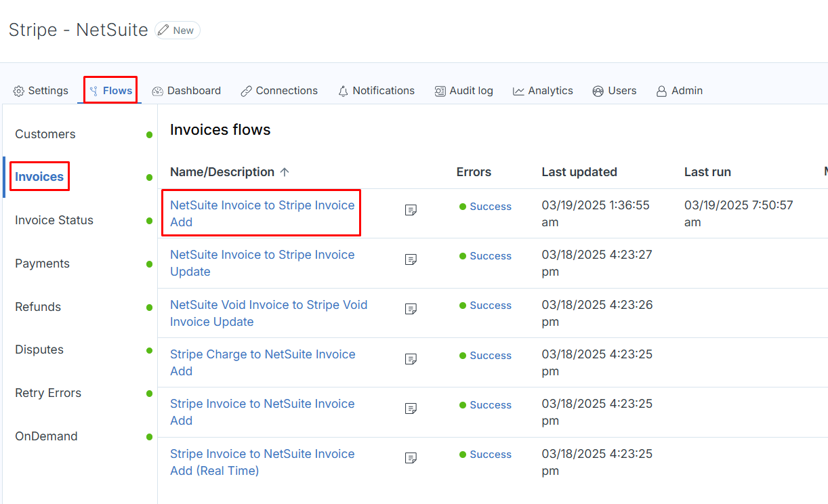Click the Users group icon
The width and height of the screenshot is (828, 504).
click(598, 91)
